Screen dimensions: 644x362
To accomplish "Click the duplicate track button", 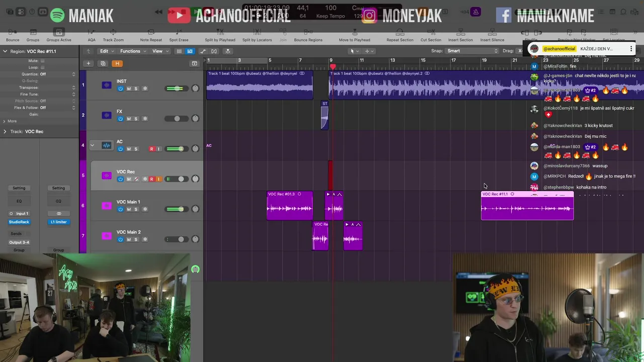I will coord(103,63).
